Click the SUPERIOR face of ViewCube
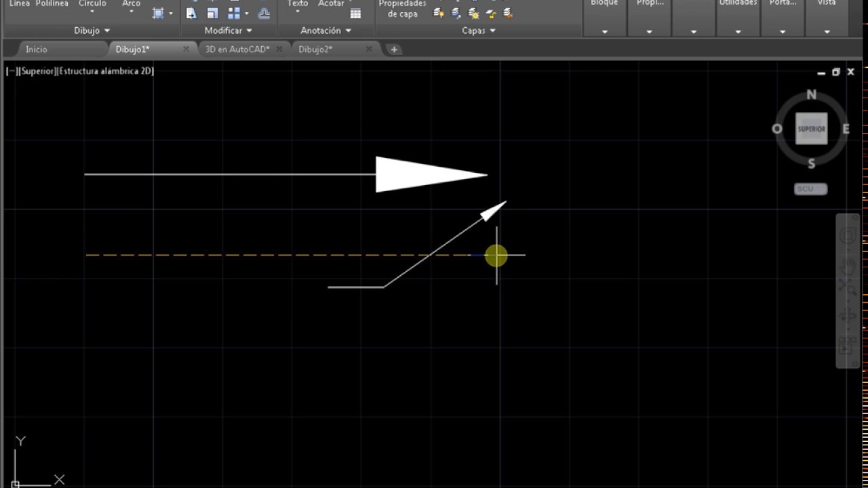The height and width of the screenshot is (488, 868). (812, 129)
